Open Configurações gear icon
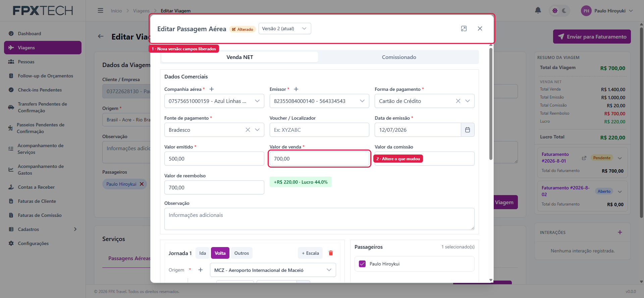Screen dimensions: 644x298 [x=11, y=243]
